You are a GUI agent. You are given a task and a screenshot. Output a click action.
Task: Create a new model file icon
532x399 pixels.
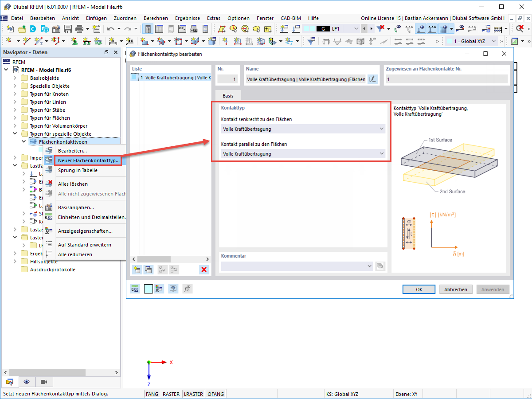tap(10, 29)
